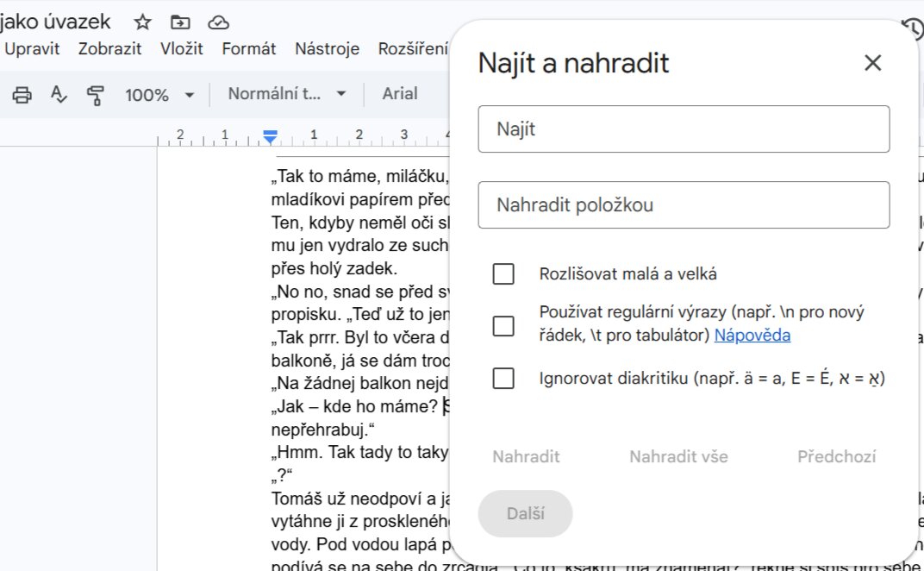Enable Rozlišovat malá a velká checkbox
Viewport: 924px width, 571px height.
tap(503, 273)
